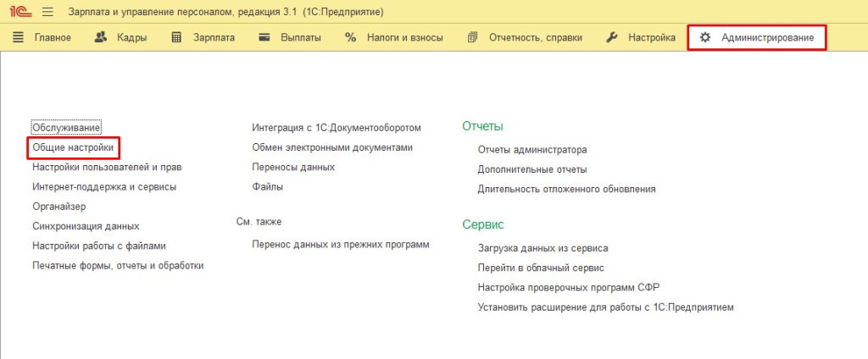
Task: Open Интеграция с 1С:Документооборотом
Action: click(x=337, y=128)
